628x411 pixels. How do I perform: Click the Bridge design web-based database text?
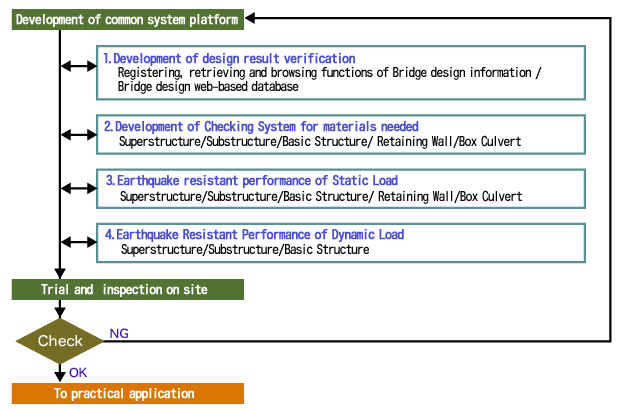pos(208,87)
